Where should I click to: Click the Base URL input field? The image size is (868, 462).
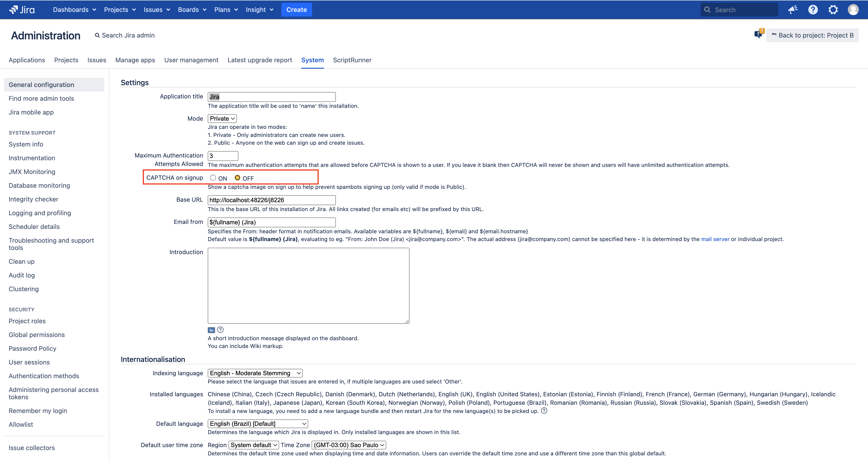[271, 200]
